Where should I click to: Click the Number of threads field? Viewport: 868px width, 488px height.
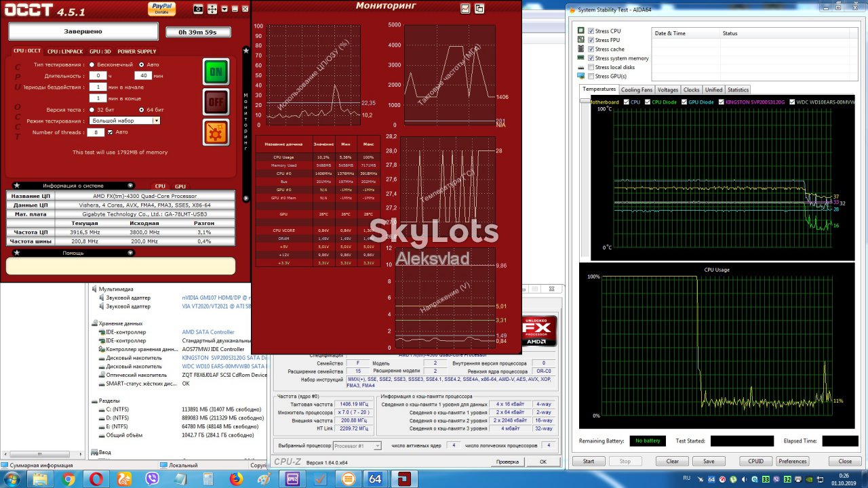tap(96, 132)
